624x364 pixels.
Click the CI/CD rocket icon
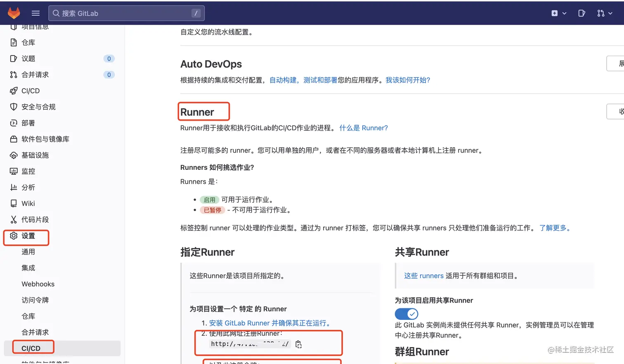(14, 91)
